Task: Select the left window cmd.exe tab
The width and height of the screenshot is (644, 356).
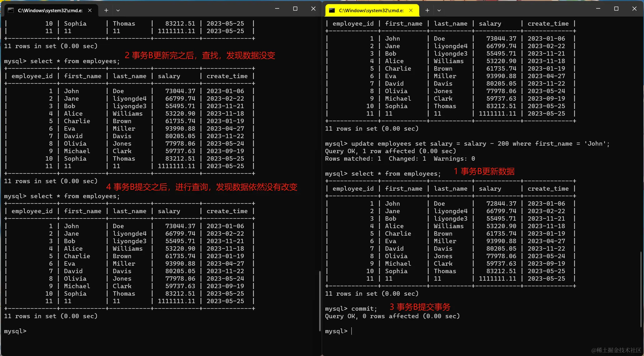Action: click(50, 10)
